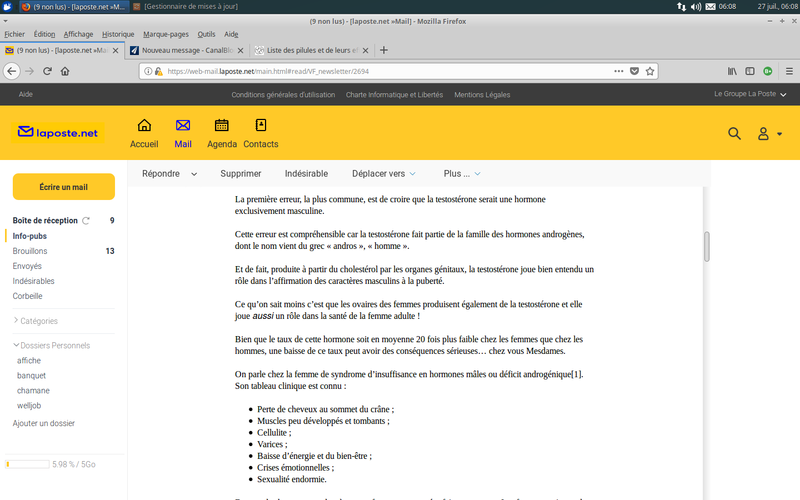Switch to Liste des pilules tab
Viewport: 800px width, 500px height.
(312, 50)
